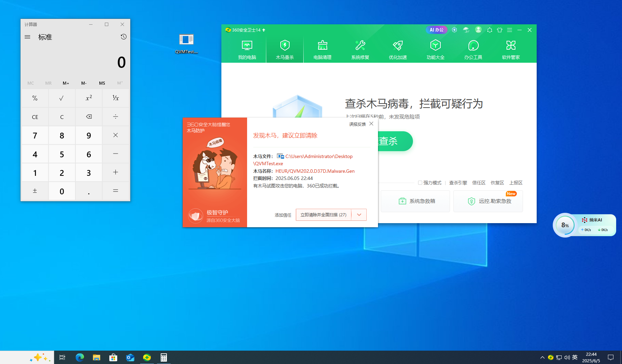This screenshot has width=622, height=364.
Task: Open the calculator hamburger navigation menu
Action: (28, 37)
